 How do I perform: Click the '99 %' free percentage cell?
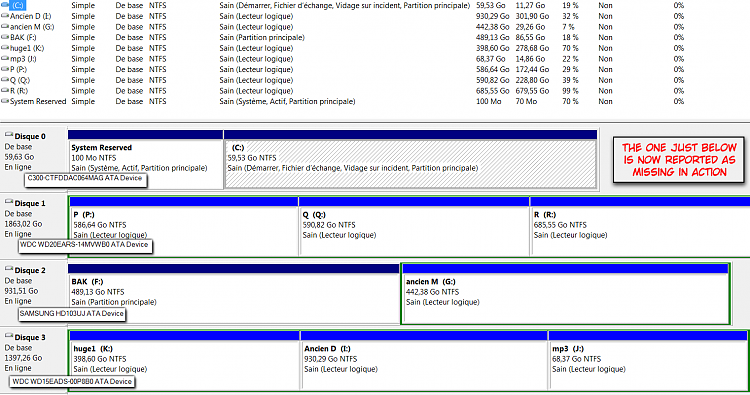[570, 91]
